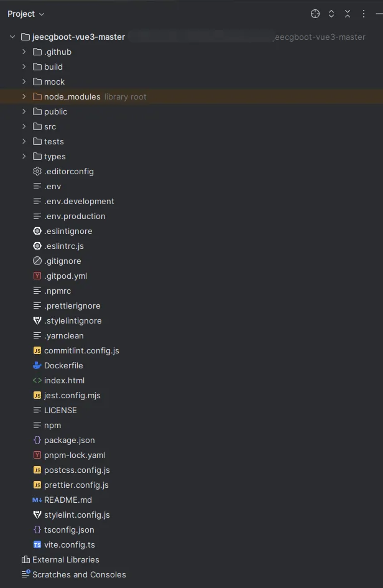Expand the .github folder arrow

(x=24, y=52)
